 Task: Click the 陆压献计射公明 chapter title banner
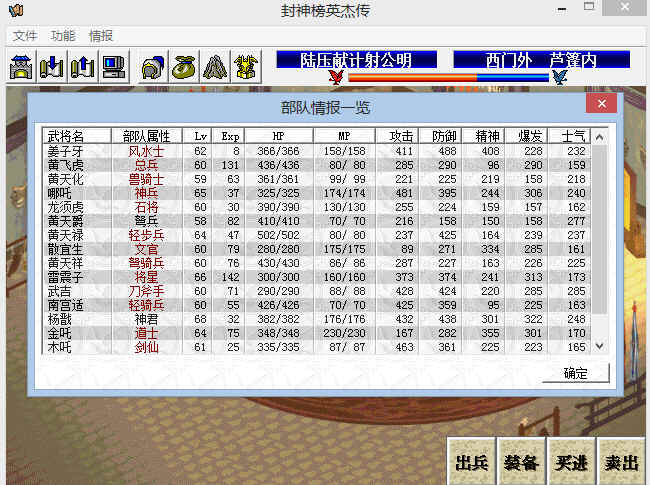coord(357,60)
